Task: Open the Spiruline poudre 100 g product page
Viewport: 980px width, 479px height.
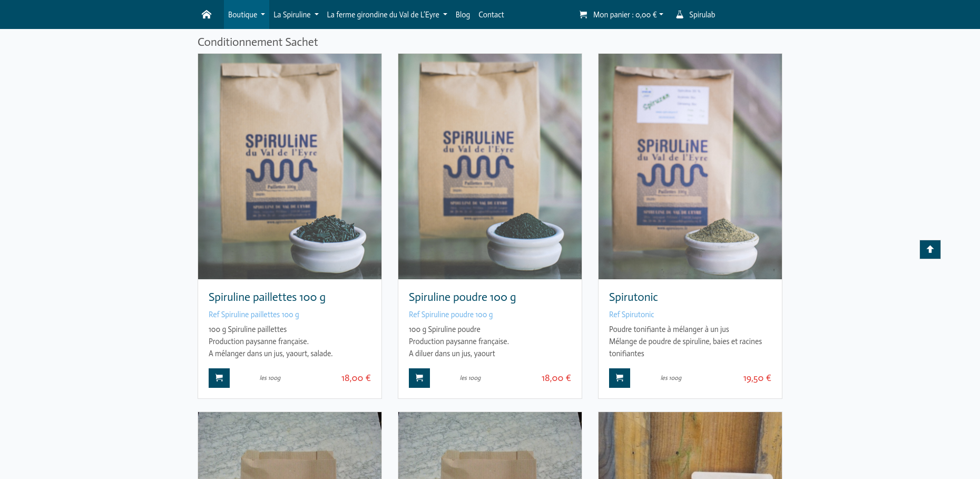Action: point(462,297)
